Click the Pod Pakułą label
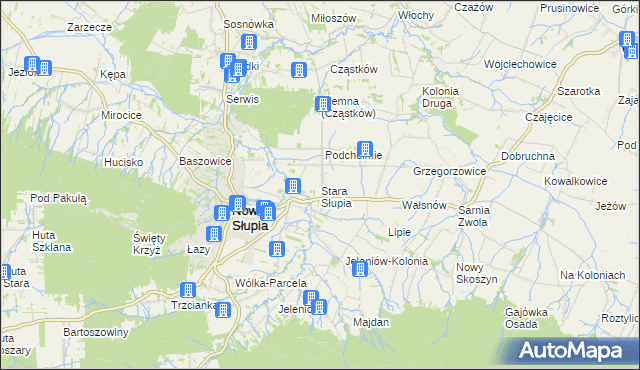This screenshot has width=640, height=370. [x=58, y=199]
